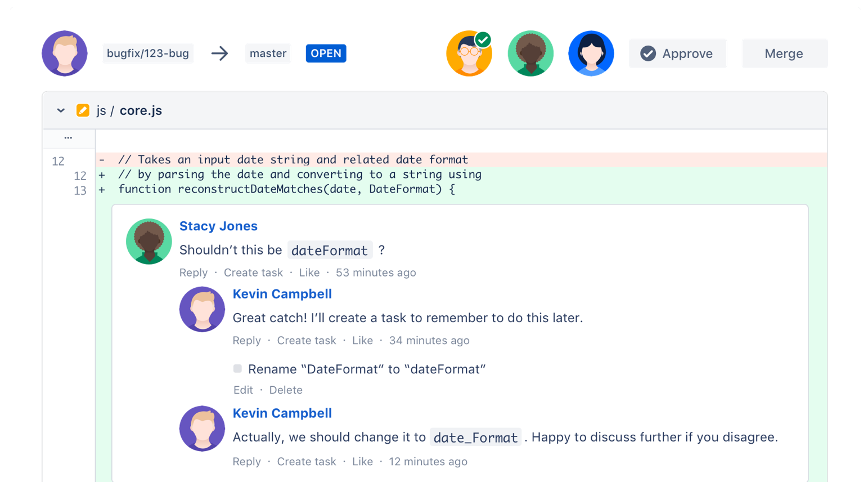Edit the 'Rename DateFormat' task

tap(243, 390)
